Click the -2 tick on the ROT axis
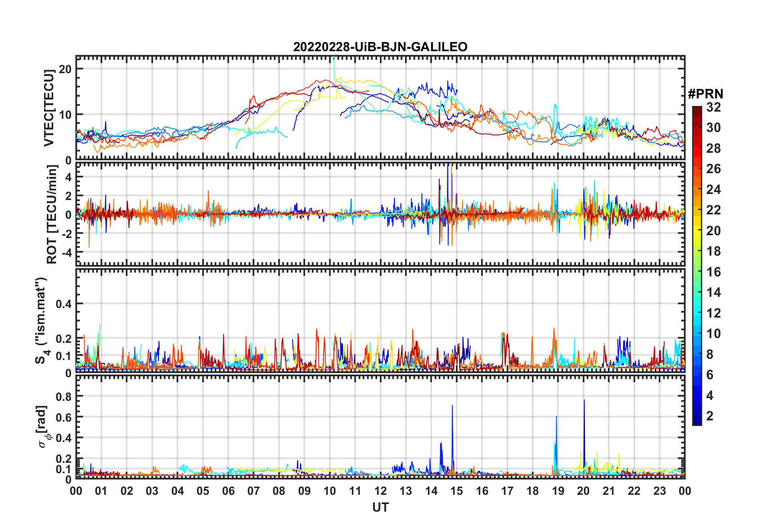 point(66,233)
